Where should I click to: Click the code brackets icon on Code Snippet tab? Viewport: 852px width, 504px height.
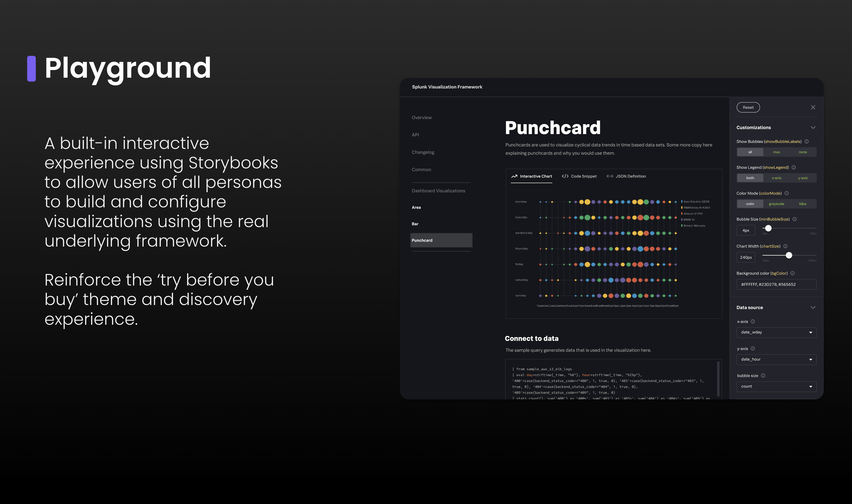pyautogui.click(x=565, y=176)
